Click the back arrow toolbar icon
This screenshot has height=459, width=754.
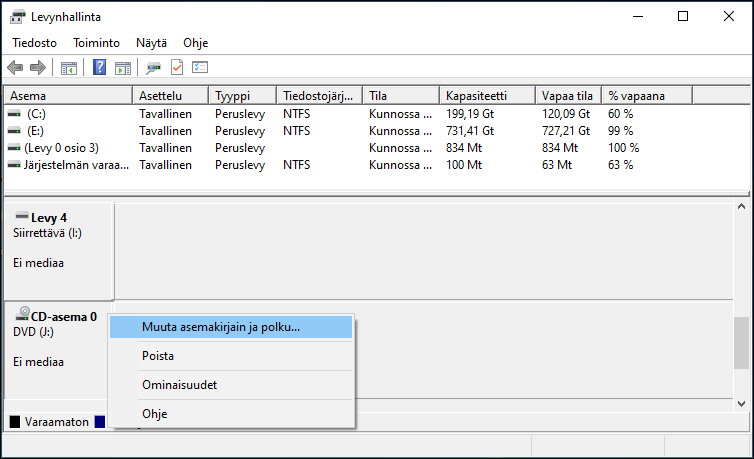point(15,67)
